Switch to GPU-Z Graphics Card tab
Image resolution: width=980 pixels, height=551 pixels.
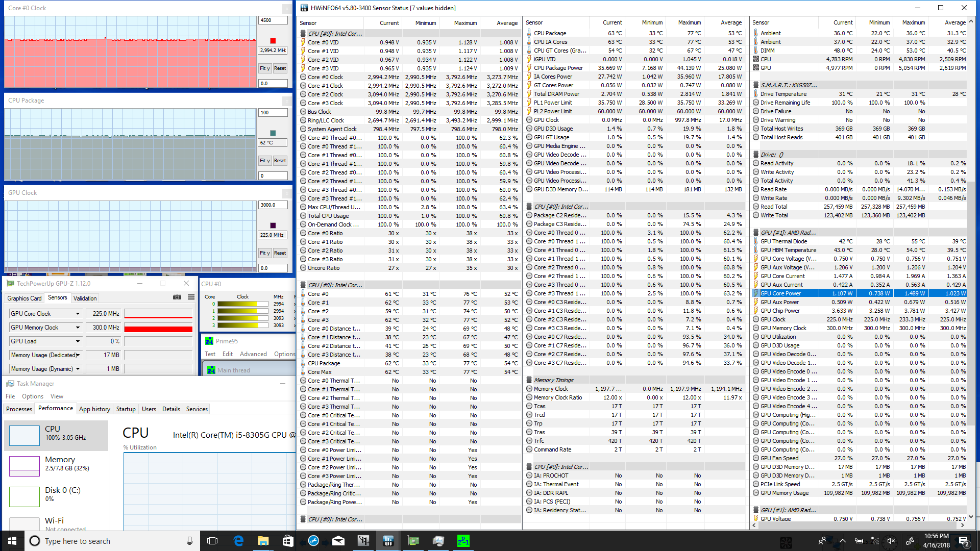click(24, 298)
